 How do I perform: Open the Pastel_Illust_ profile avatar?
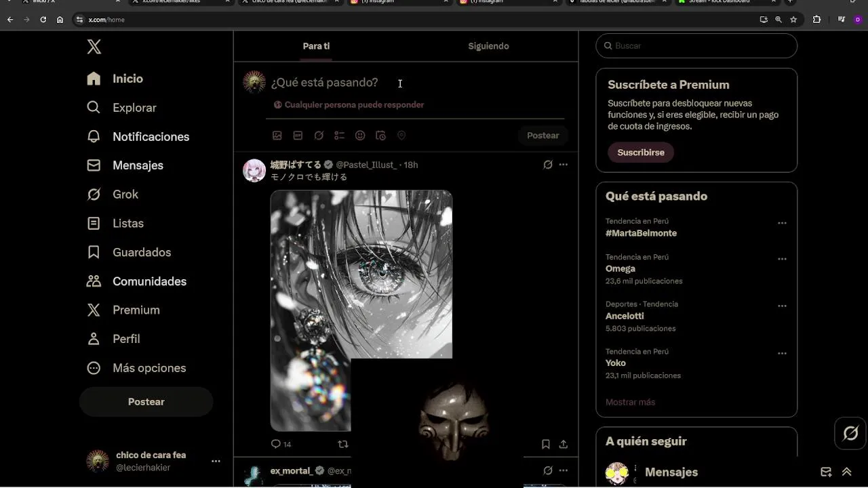tap(254, 171)
